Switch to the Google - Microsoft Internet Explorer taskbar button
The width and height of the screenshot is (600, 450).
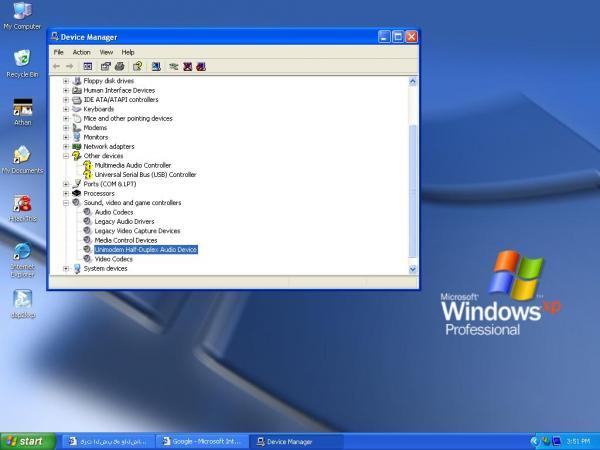[x=202, y=442]
